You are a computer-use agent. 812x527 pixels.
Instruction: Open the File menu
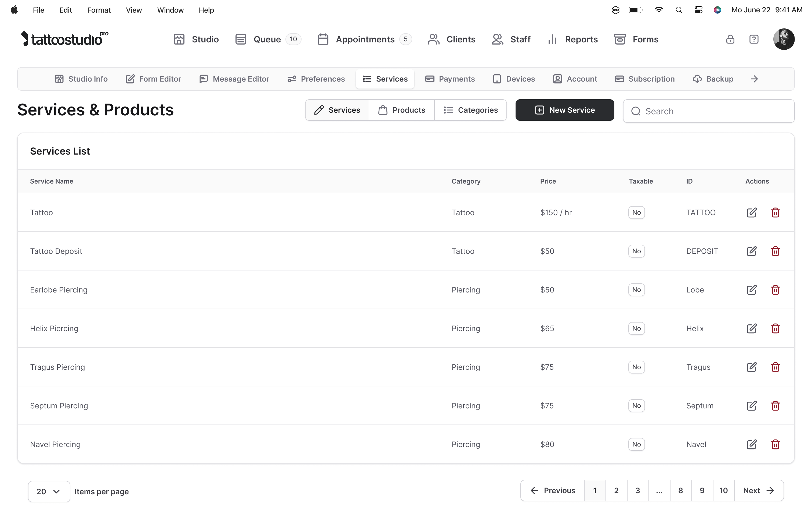tap(38, 10)
